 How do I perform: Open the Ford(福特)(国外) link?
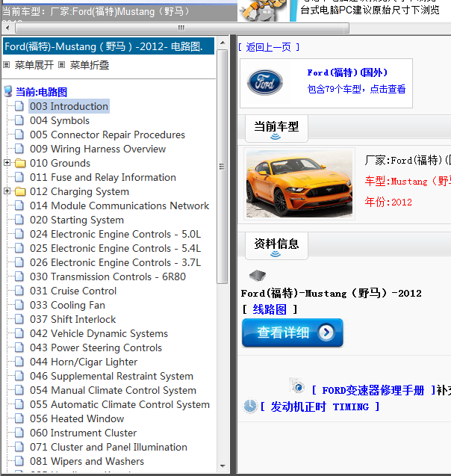[347, 72]
